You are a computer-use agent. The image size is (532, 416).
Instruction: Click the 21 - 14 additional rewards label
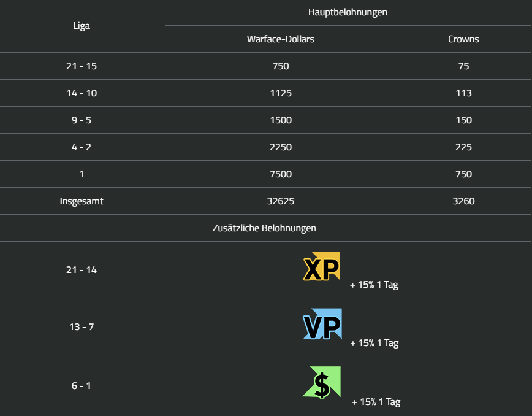82,269
